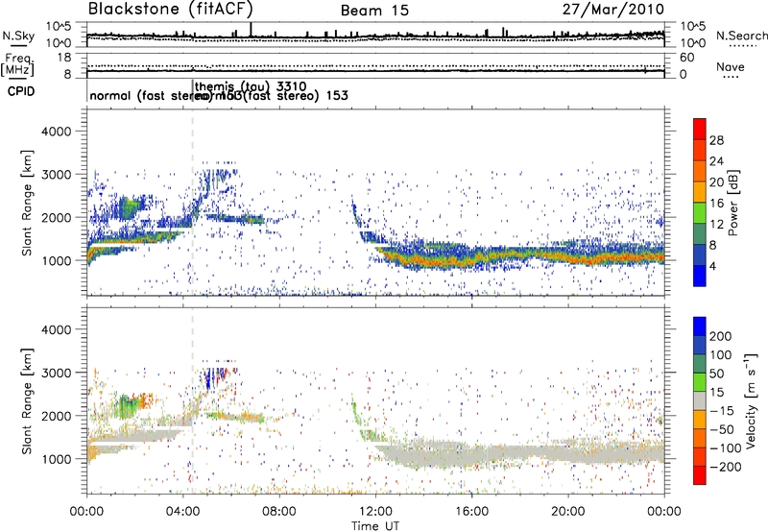The height and width of the screenshot is (532, 768).
Task: Click the '200' tick on velocity colorbar
Action: (721, 336)
